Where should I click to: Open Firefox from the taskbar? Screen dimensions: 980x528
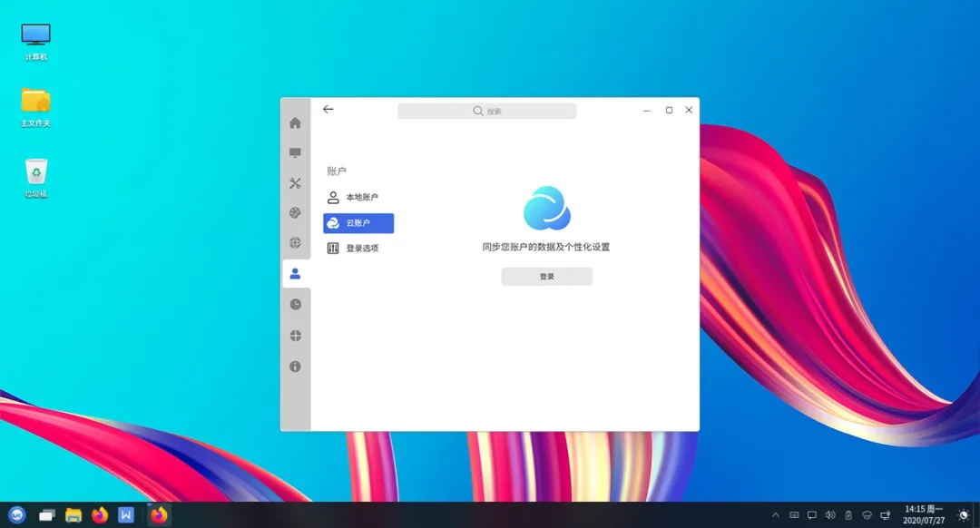pyautogui.click(x=99, y=514)
